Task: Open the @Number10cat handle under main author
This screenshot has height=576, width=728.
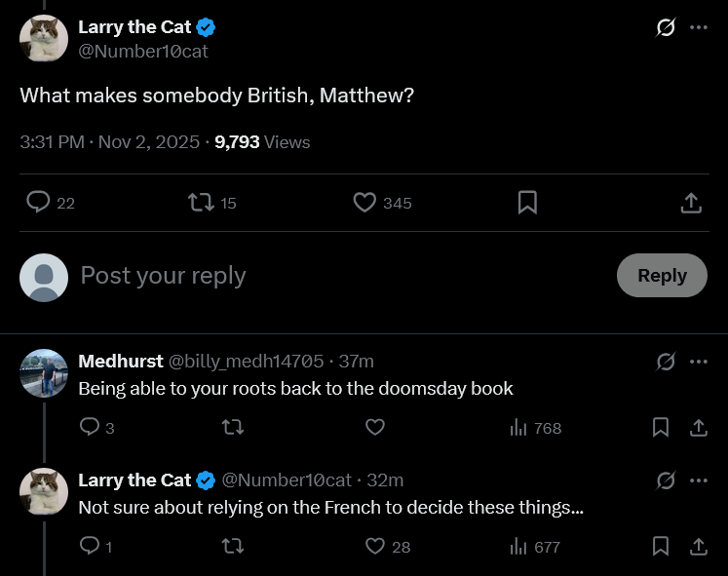Action: pyautogui.click(x=143, y=52)
